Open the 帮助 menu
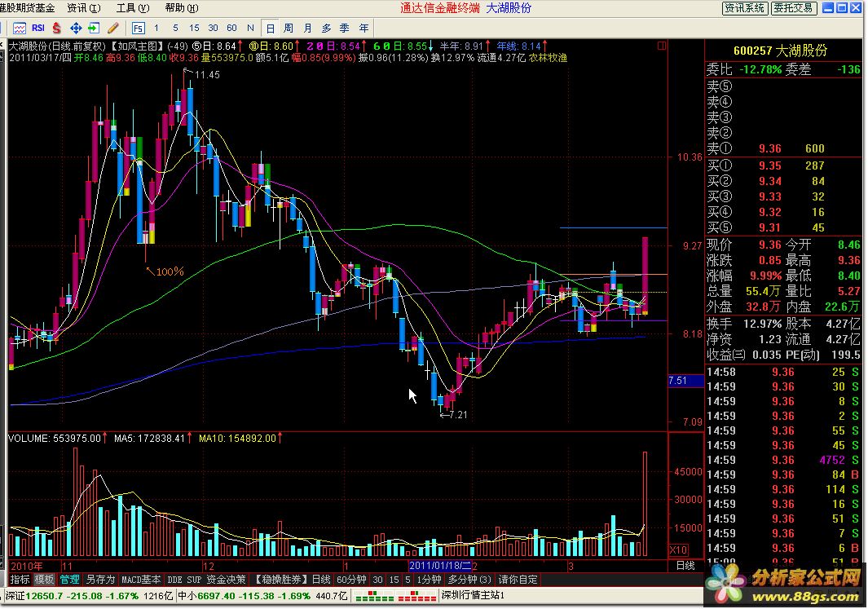Viewport: 868px width, 609px height. [x=182, y=8]
